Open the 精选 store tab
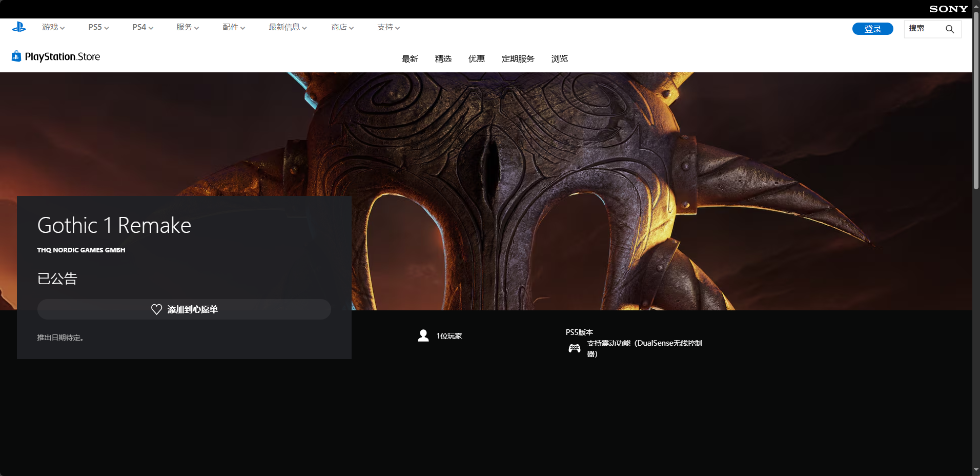The width and height of the screenshot is (980, 476). [443, 59]
